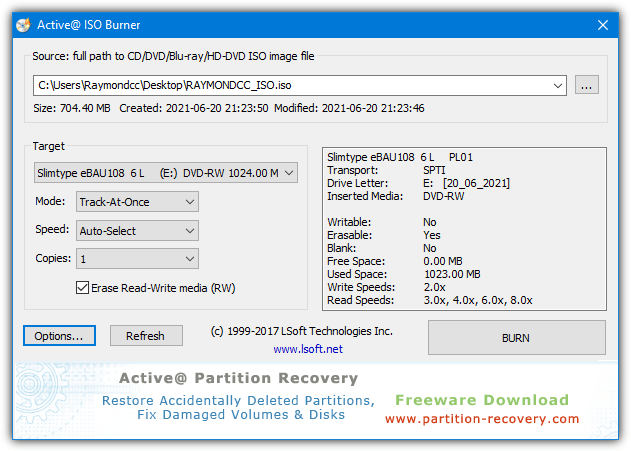Viewport: 631px width, 451px height.
Task: Click the browse (...) button for ISO file
Action: point(586,85)
